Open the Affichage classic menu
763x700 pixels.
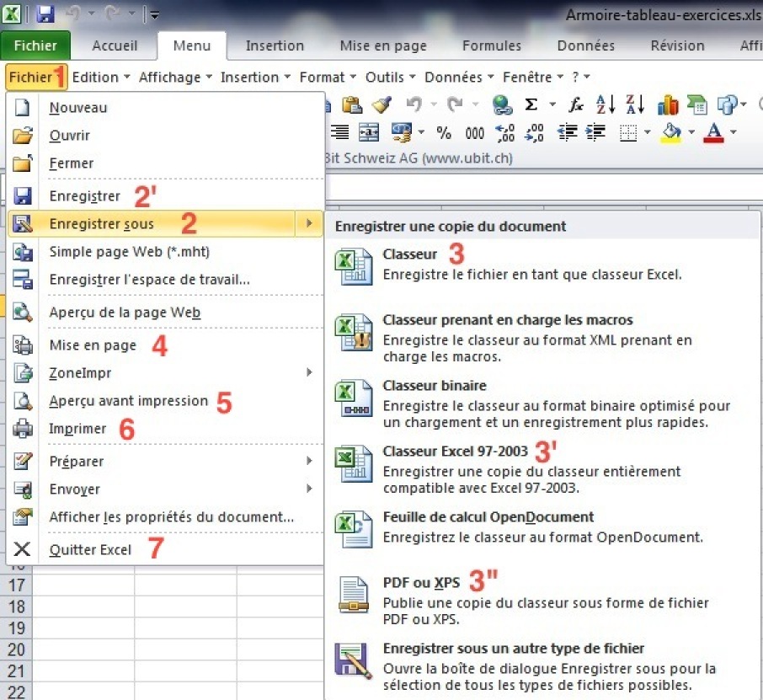pos(175,77)
